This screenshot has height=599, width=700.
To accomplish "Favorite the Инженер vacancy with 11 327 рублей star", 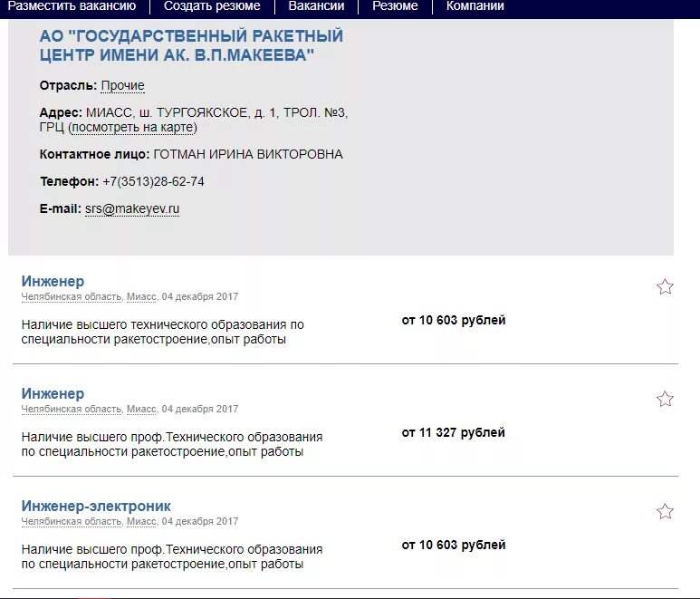I will point(665,399).
